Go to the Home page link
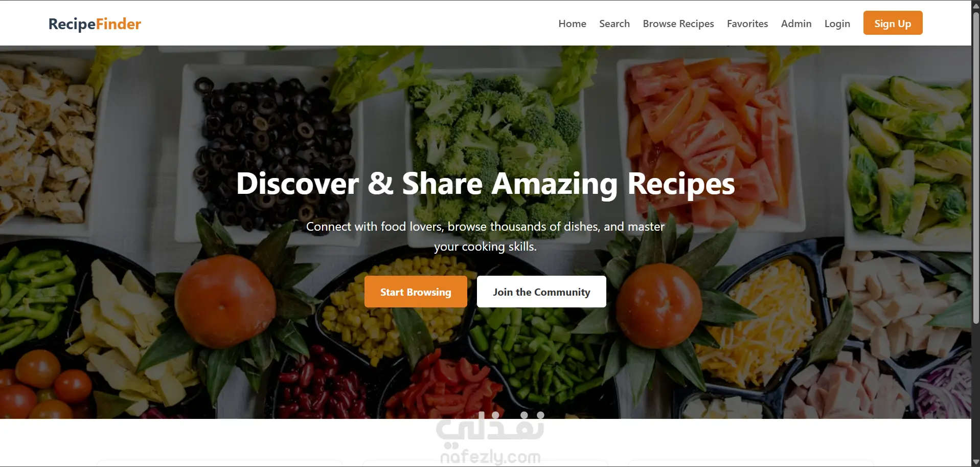Screen dimensions: 980x467 [x=572, y=24]
